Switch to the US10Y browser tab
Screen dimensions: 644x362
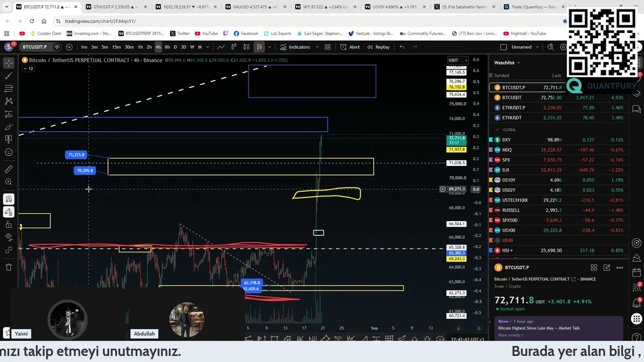coord(394,7)
